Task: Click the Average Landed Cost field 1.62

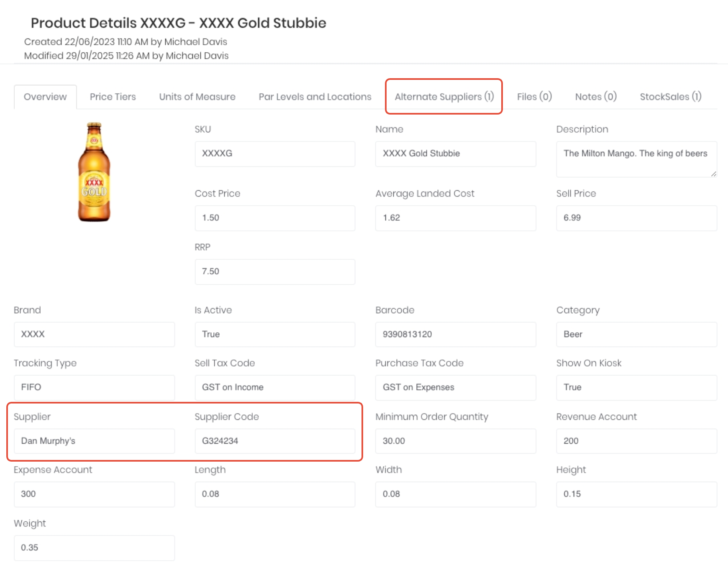Action: click(x=456, y=218)
